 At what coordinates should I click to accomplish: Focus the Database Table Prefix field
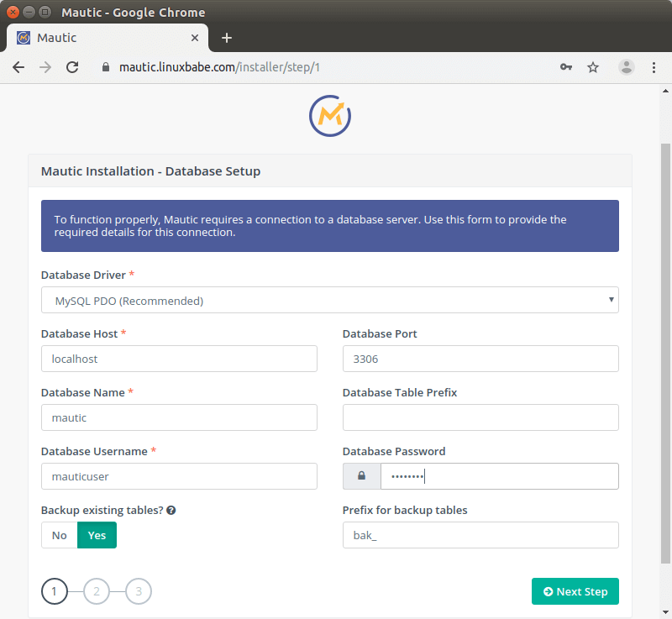click(480, 417)
